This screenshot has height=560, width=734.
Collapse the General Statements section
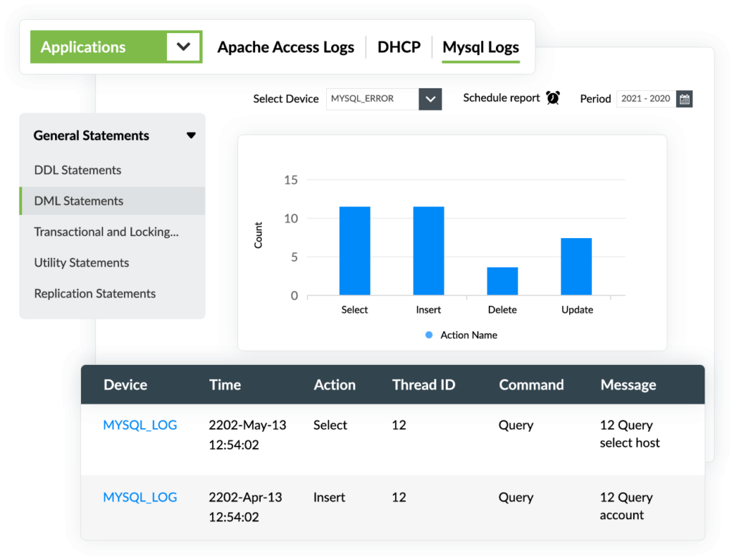pyautogui.click(x=191, y=136)
